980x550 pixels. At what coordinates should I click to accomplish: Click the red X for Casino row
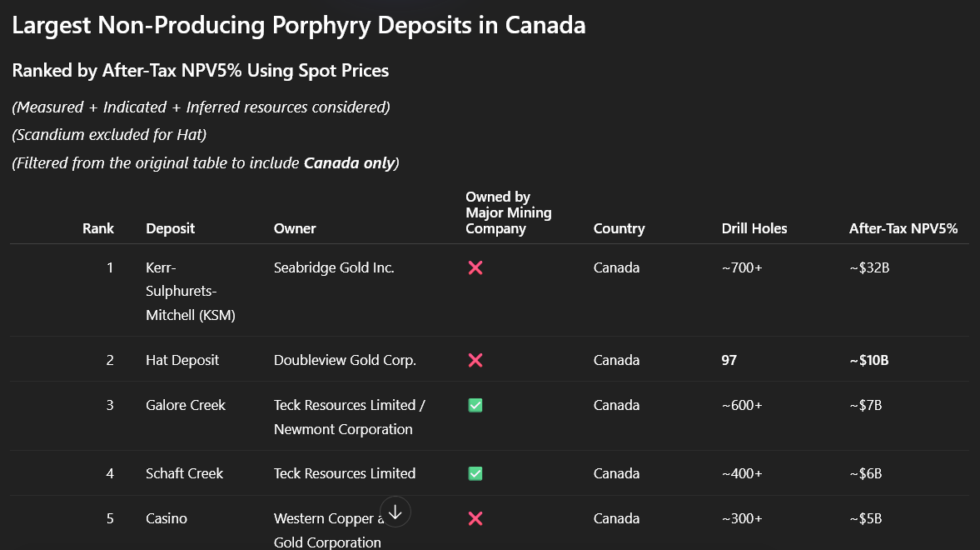coord(475,518)
